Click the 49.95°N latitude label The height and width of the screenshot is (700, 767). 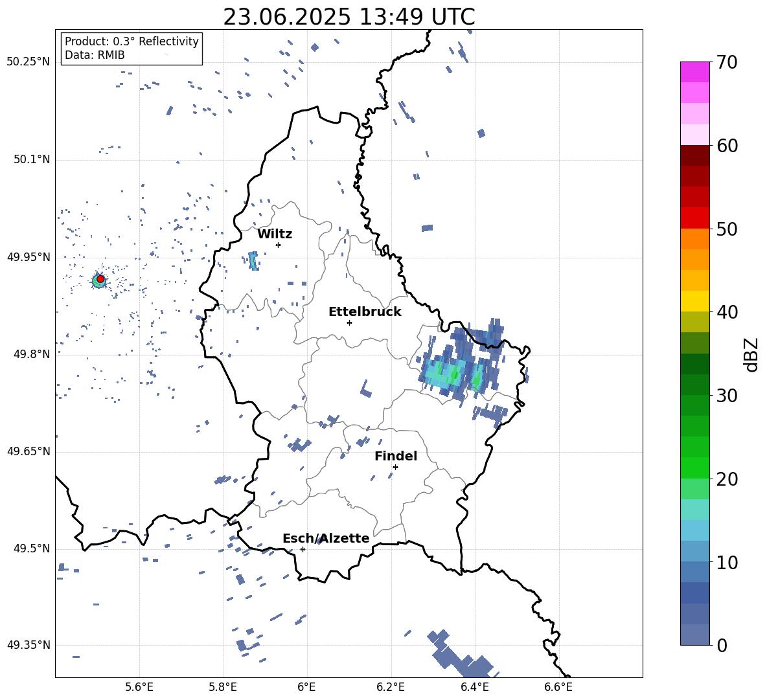[28, 256]
